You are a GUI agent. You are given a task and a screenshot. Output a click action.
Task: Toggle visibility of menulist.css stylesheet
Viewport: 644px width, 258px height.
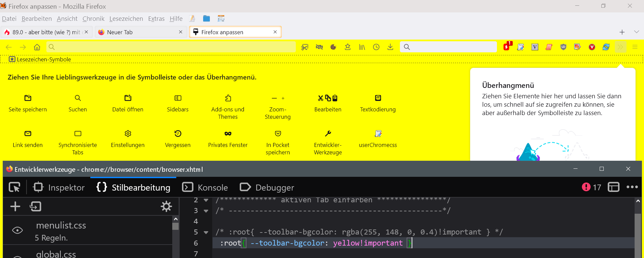(x=17, y=230)
